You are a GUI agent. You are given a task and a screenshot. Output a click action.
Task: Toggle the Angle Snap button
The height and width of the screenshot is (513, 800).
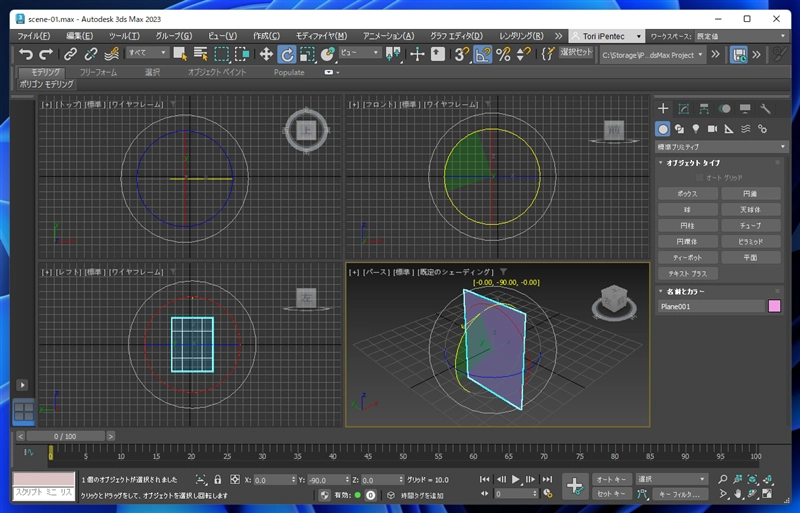click(482, 54)
